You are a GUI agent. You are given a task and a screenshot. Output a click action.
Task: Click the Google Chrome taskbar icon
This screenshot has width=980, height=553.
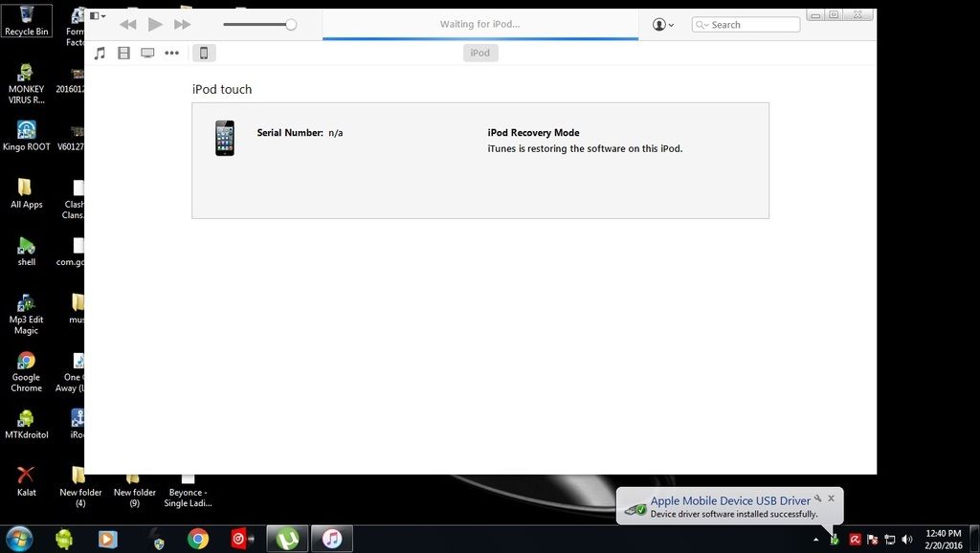pos(198,539)
